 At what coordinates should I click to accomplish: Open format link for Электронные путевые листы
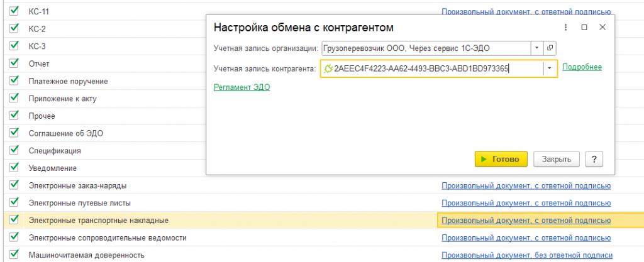tap(526, 203)
